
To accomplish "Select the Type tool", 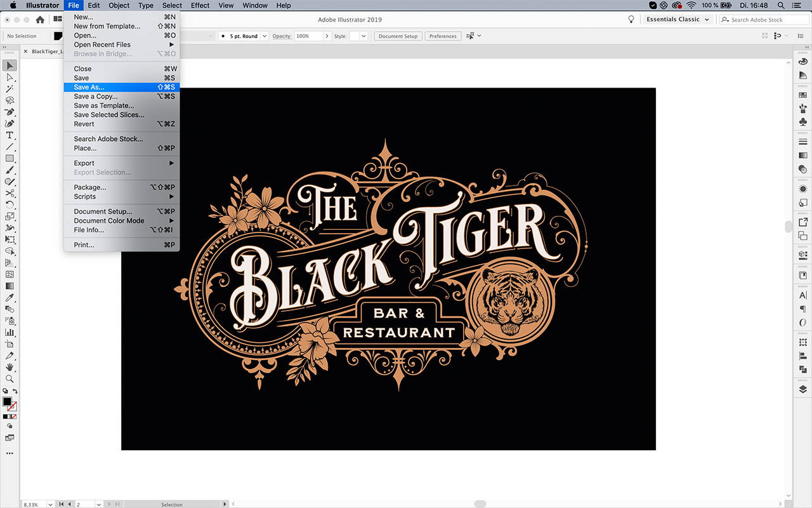I will point(10,135).
